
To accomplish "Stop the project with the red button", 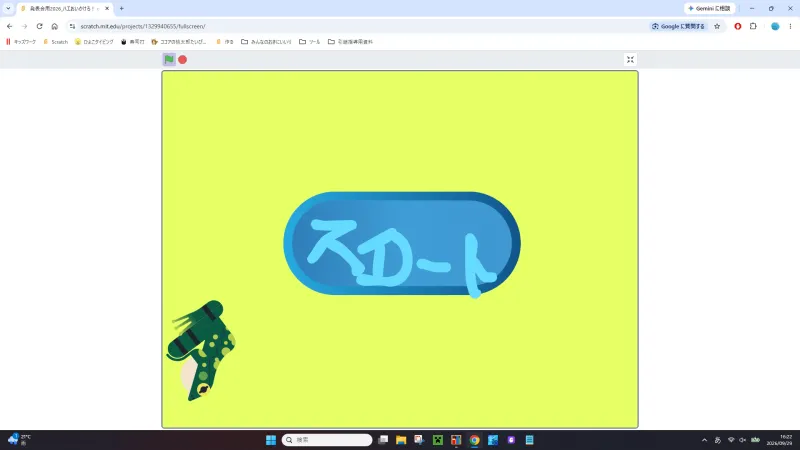I will [183, 60].
